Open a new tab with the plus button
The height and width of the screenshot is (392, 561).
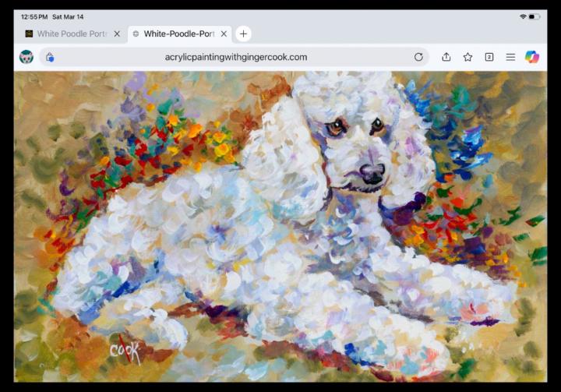click(243, 34)
